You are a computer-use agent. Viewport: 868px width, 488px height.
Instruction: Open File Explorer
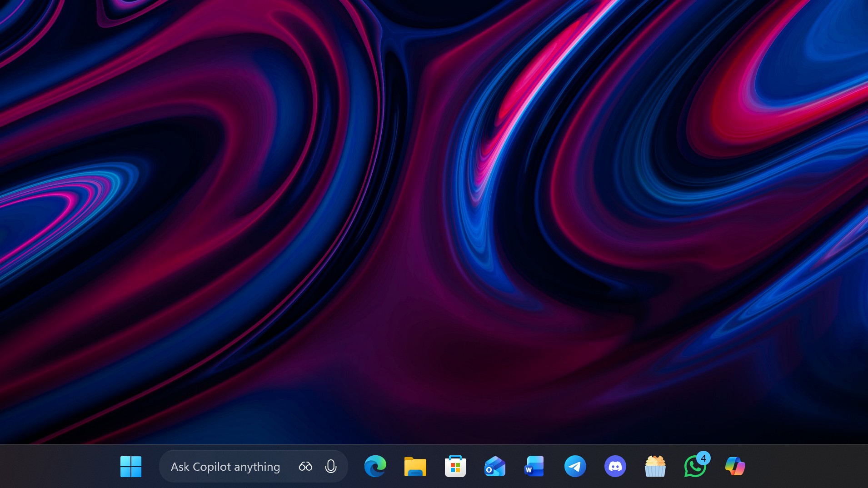[416, 466]
